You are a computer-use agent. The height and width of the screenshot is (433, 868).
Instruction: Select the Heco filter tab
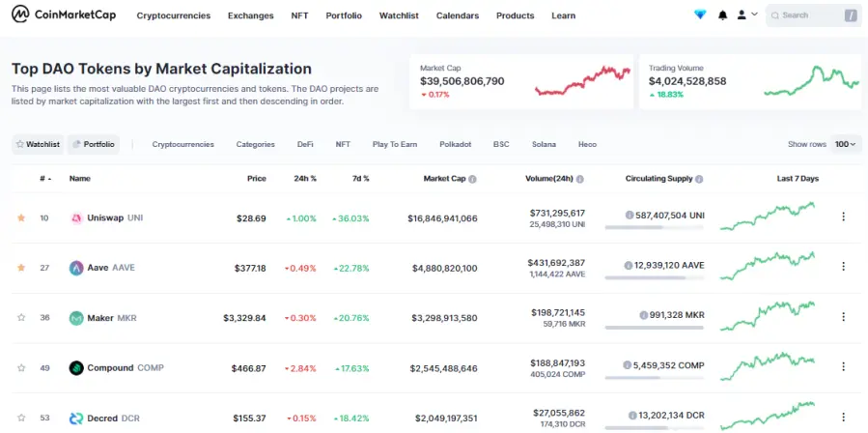point(587,144)
